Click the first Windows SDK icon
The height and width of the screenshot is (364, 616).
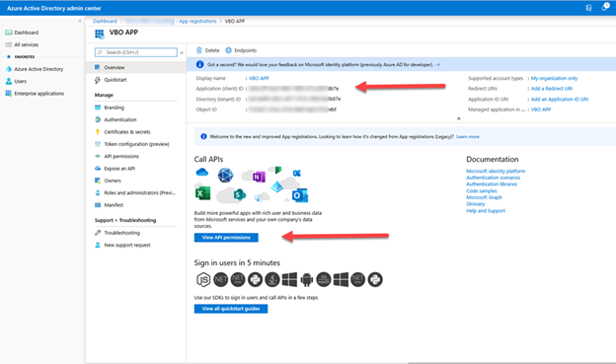click(289, 279)
